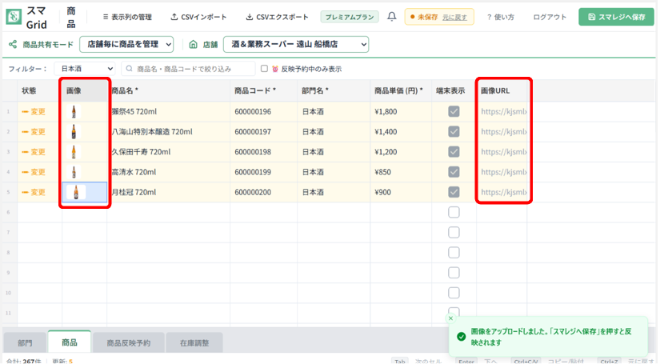The height and width of the screenshot is (364, 658).
Task: Open the notification bell
Action: [392, 17]
